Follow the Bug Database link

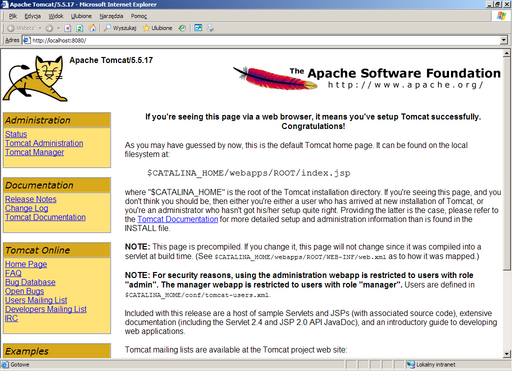(30, 282)
